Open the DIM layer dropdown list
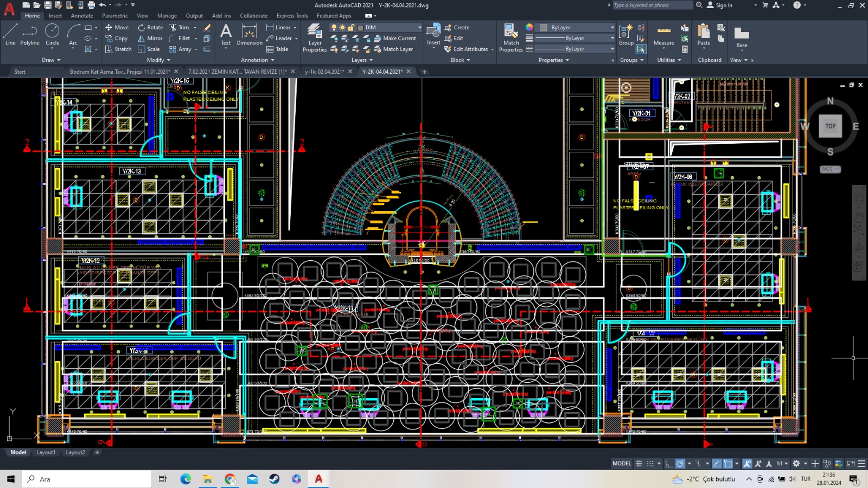The image size is (868, 488). pos(419,28)
